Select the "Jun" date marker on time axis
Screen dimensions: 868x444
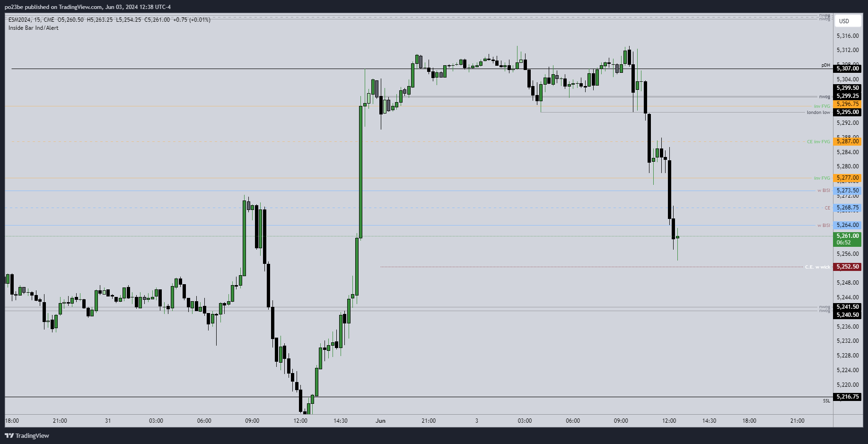point(380,421)
